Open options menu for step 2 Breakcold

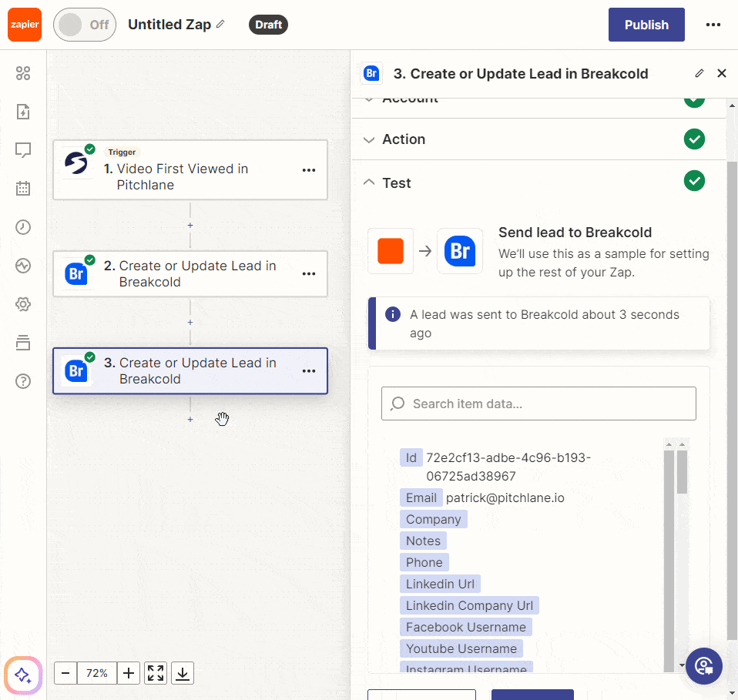coord(309,274)
